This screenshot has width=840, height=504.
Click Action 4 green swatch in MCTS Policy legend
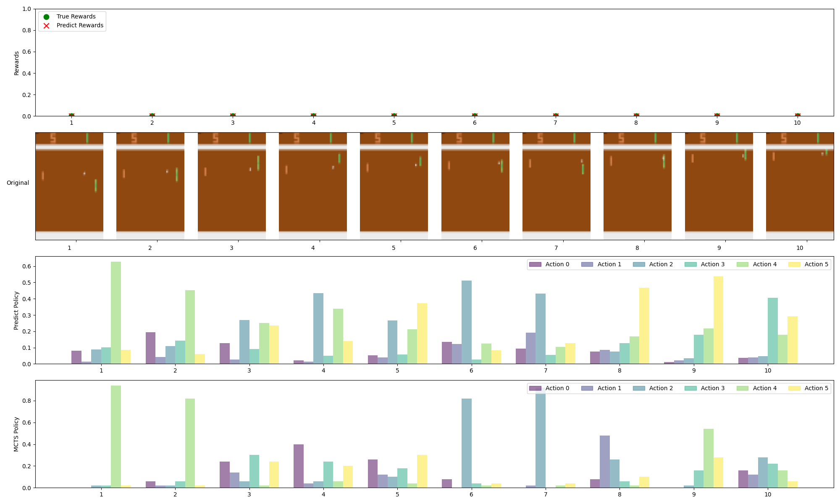click(743, 388)
